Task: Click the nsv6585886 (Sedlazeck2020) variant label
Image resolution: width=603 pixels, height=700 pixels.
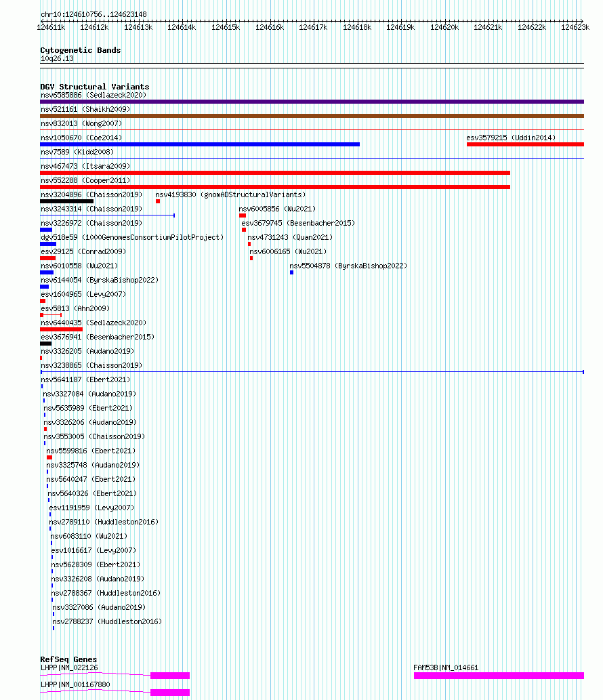Action: point(93,95)
